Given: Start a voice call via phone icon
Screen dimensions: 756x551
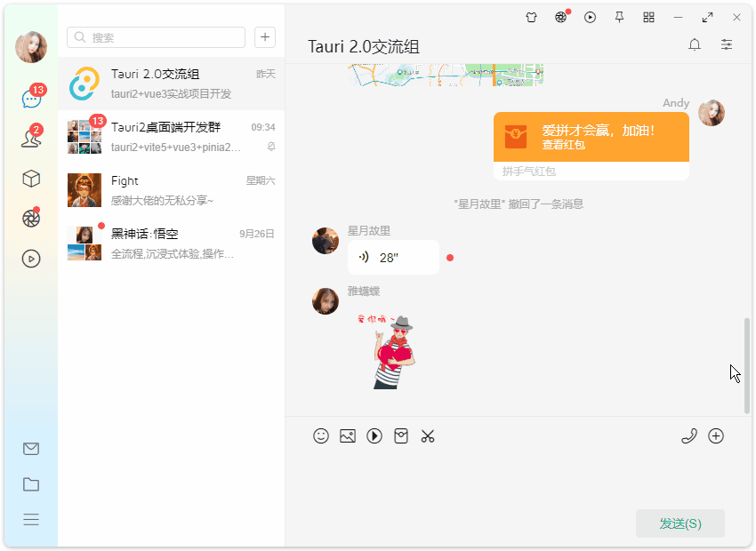Looking at the screenshot, I should [689, 435].
